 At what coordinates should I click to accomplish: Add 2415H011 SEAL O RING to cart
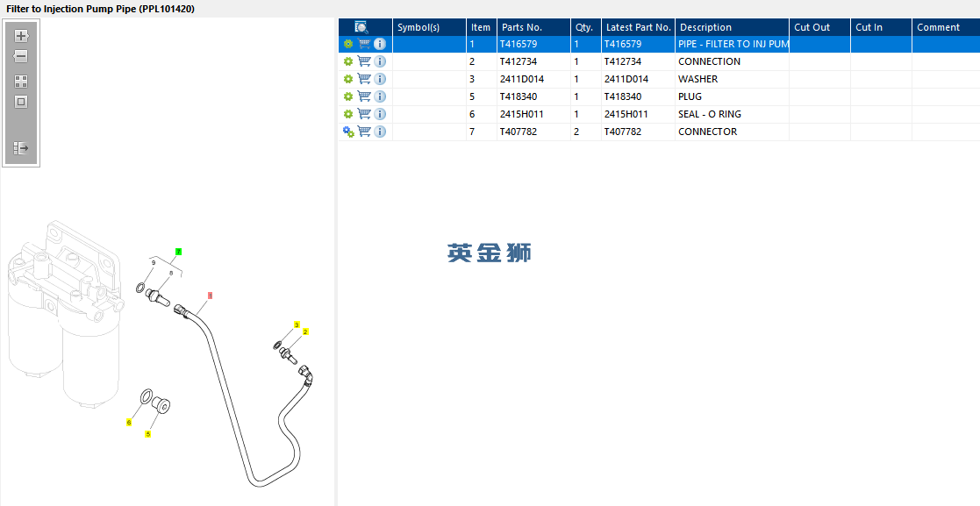pyautogui.click(x=364, y=114)
